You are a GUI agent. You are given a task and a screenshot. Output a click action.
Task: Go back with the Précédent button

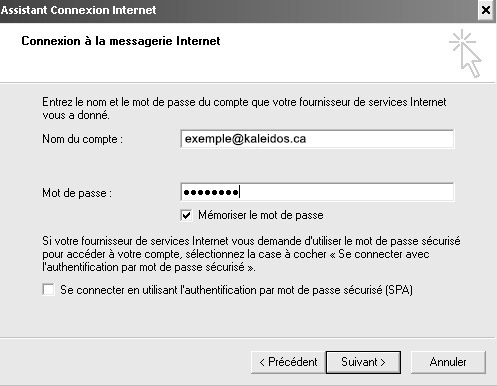(288, 362)
